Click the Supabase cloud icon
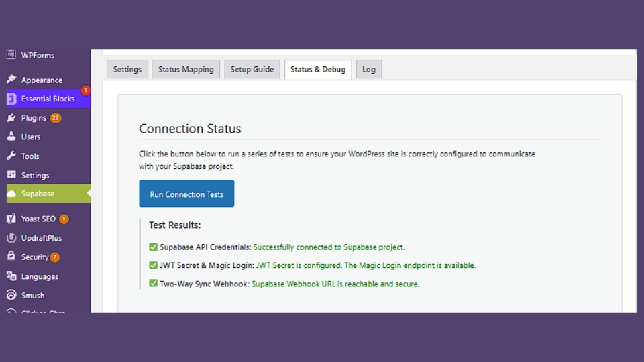The height and width of the screenshot is (362, 644). tap(11, 194)
